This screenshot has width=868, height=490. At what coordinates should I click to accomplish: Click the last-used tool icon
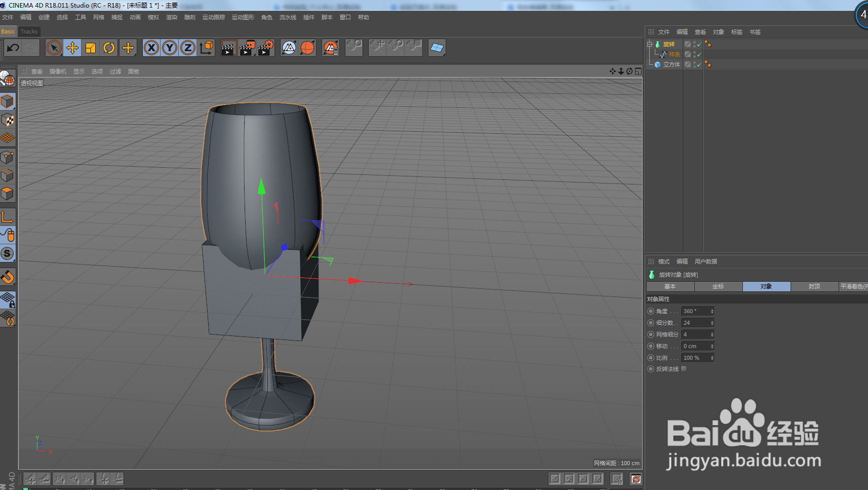click(x=128, y=48)
